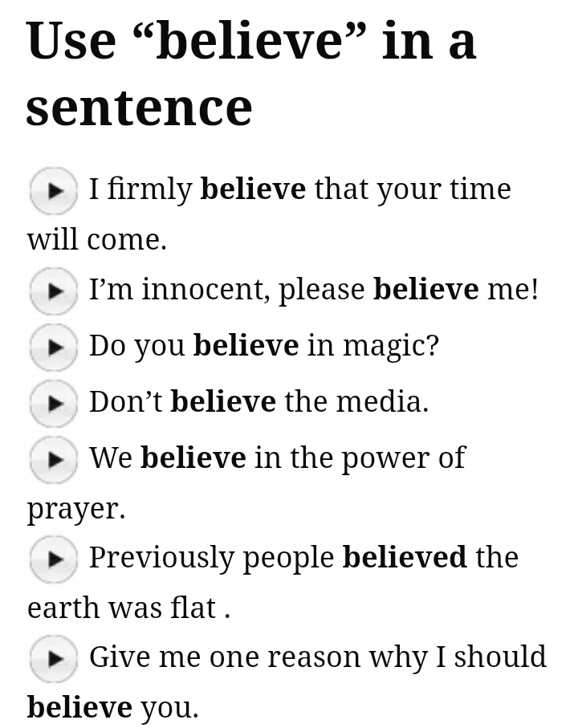578x728 pixels.
Task: Click the word "prayer."
Action: tap(76, 509)
